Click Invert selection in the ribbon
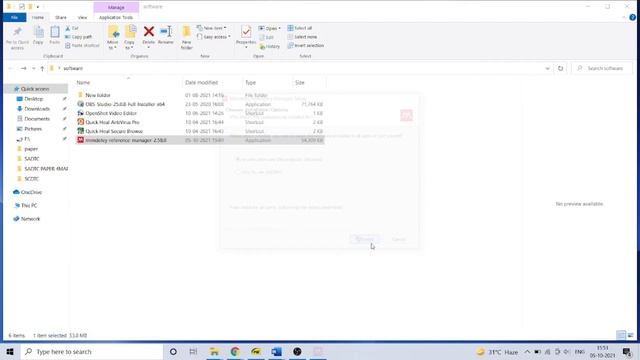Screen dimensions: 640x360 pos(306,46)
